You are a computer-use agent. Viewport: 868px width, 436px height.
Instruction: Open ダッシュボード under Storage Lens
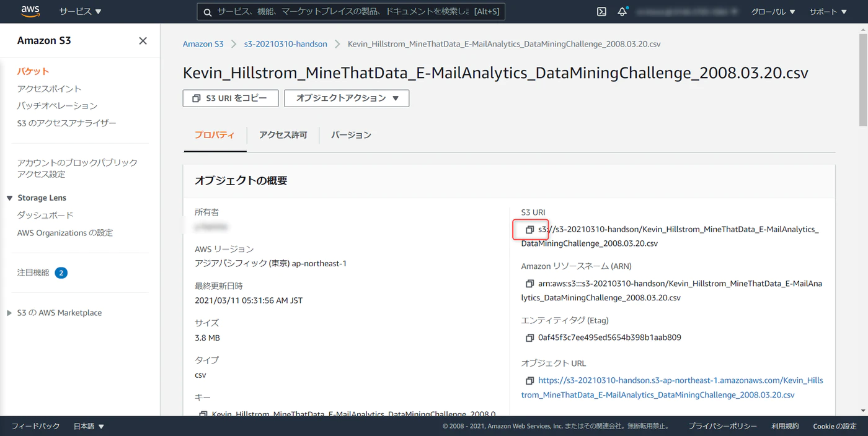pos(45,216)
